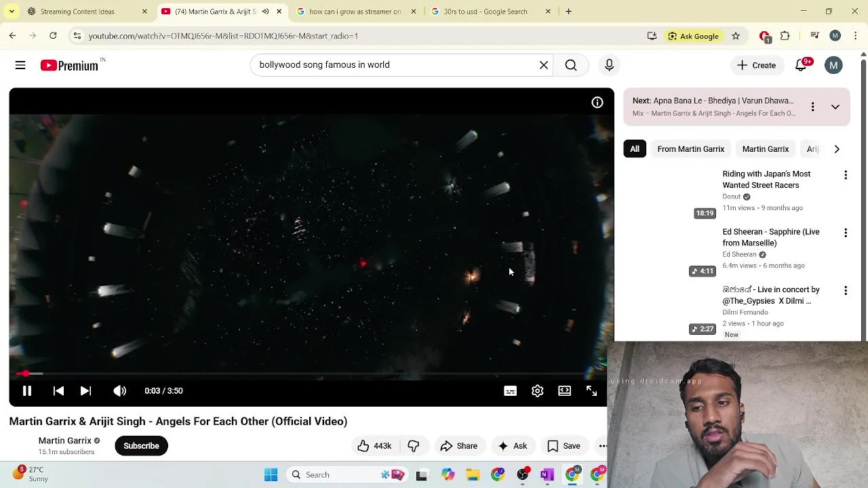Screen dimensions: 868x488
Task: Reload the current page
Action: pyautogui.click(x=53, y=36)
